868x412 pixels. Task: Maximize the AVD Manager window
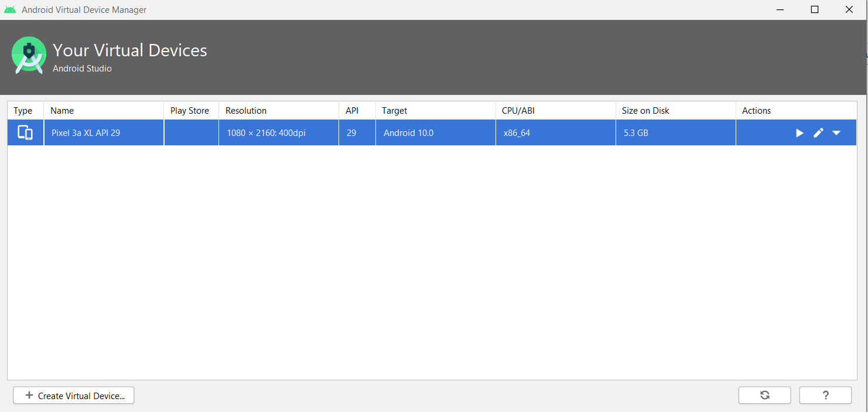point(814,10)
